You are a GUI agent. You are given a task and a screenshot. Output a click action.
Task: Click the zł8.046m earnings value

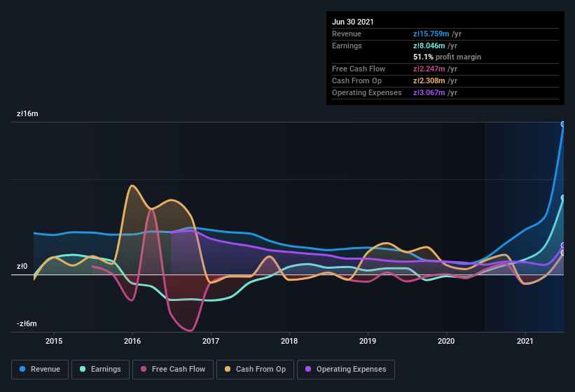point(429,45)
